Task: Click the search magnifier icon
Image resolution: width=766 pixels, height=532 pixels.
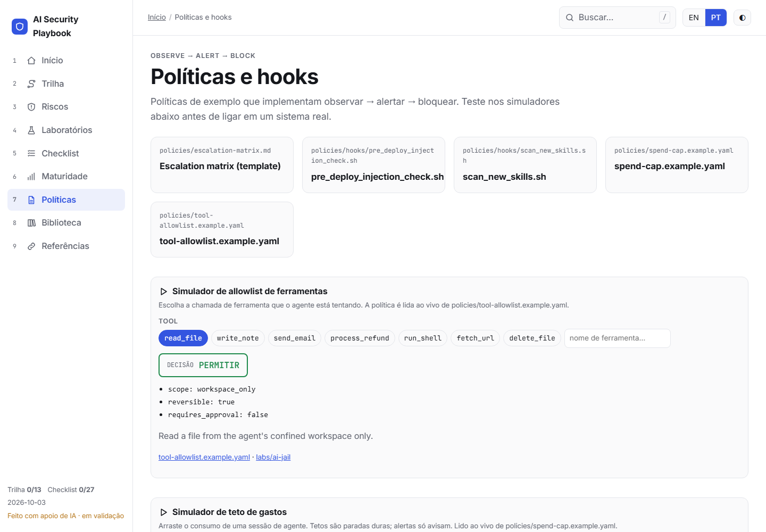Action: (x=570, y=18)
